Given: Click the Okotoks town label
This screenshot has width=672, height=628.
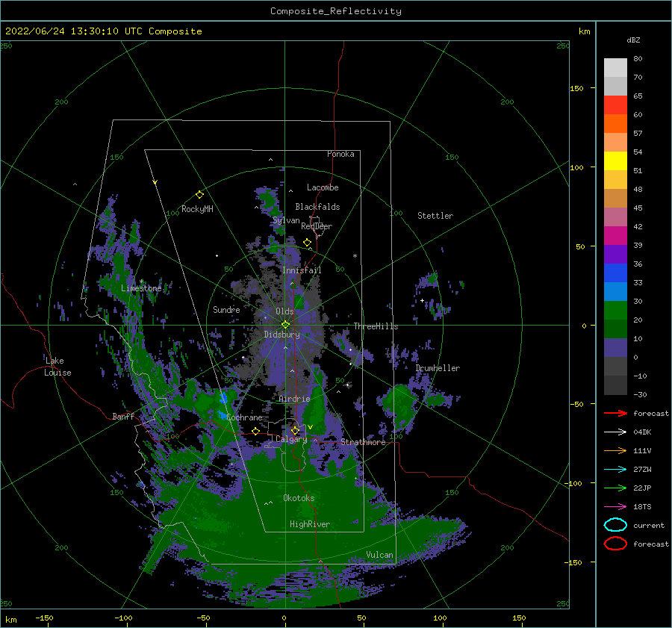Looking at the screenshot, I should [299, 497].
